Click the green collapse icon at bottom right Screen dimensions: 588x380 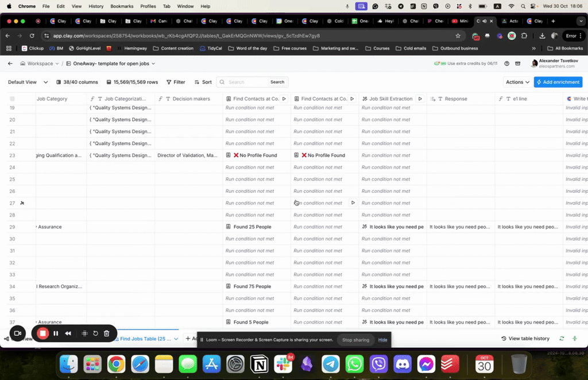575,339
